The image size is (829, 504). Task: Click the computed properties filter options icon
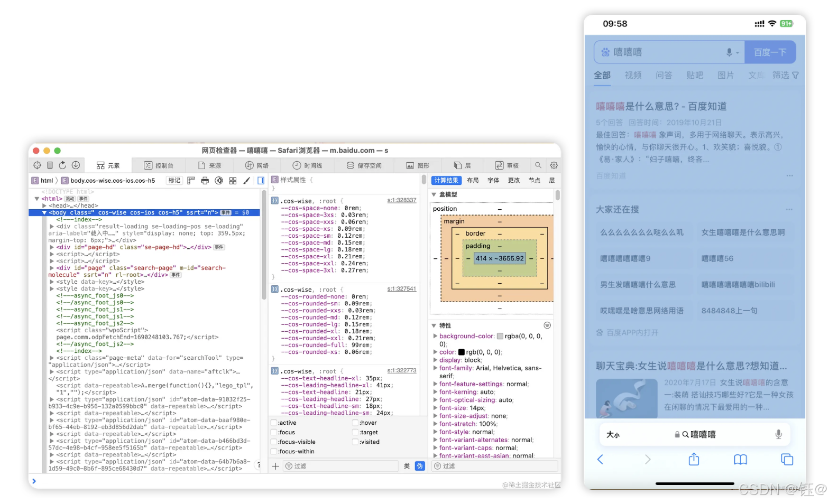(547, 325)
